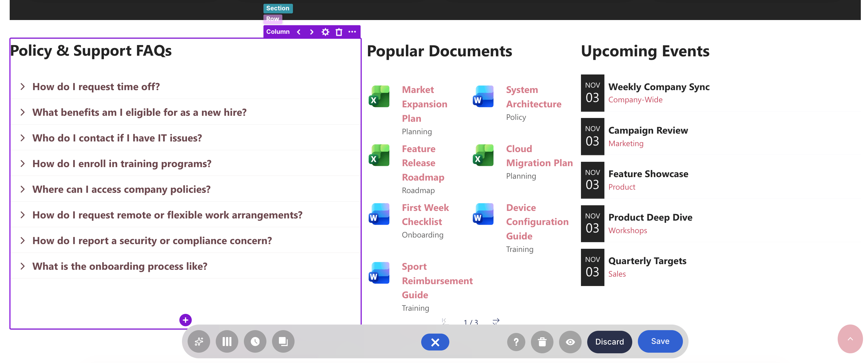868x363 pixels.
Task: Click Excel icon beside Feature Release Roadmap
Action: point(379,155)
